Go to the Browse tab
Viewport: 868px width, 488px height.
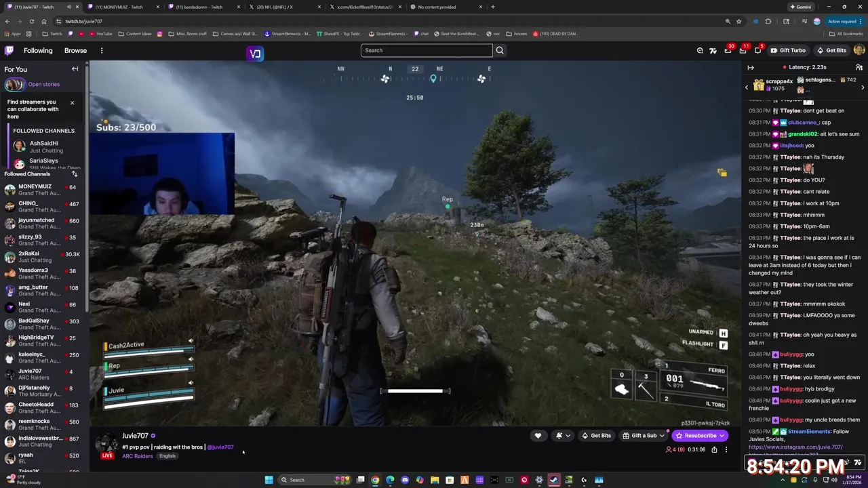pyautogui.click(x=75, y=50)
